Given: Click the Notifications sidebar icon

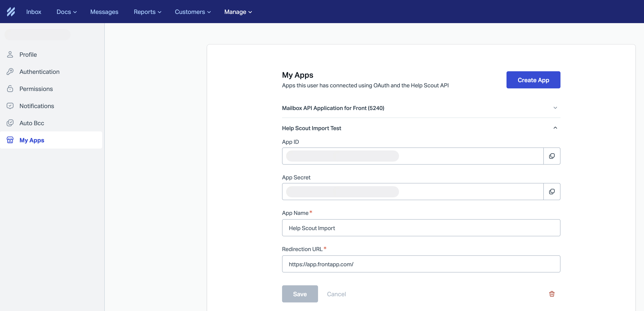Looking at the screenshot, I should click(x=10, y=106).
